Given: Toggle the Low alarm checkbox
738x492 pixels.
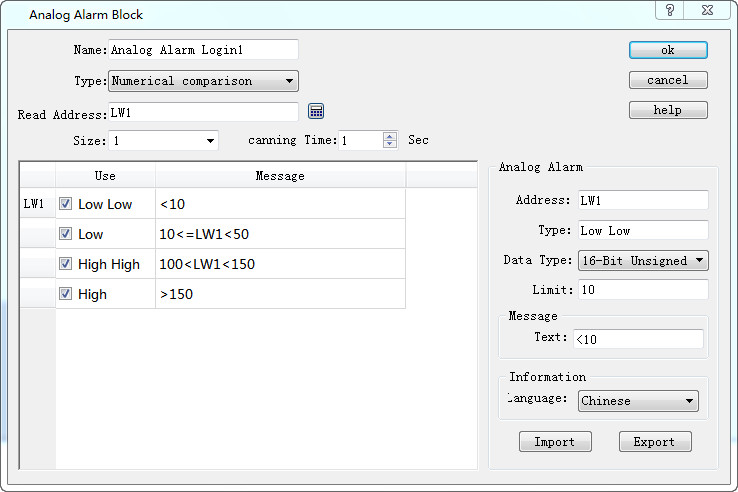Looking at the screenshot, I should pos(65,234).
